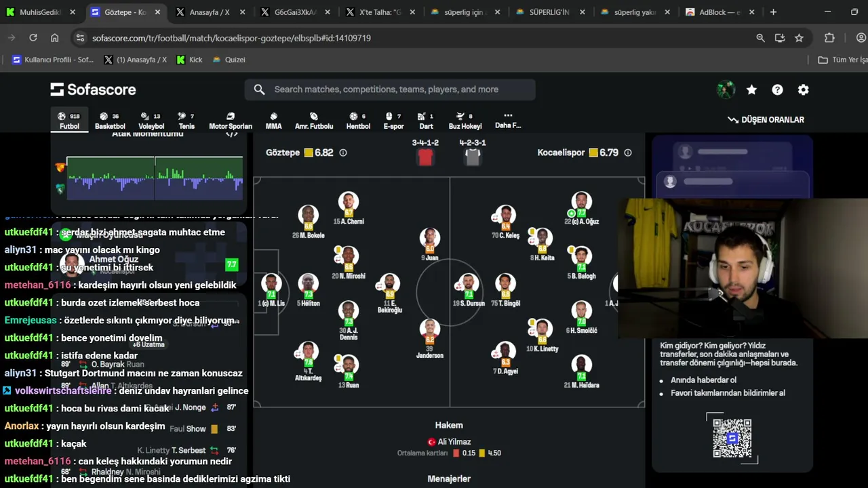Bookmark this page with star
The image size is (868, 488).
coord(799,38)
